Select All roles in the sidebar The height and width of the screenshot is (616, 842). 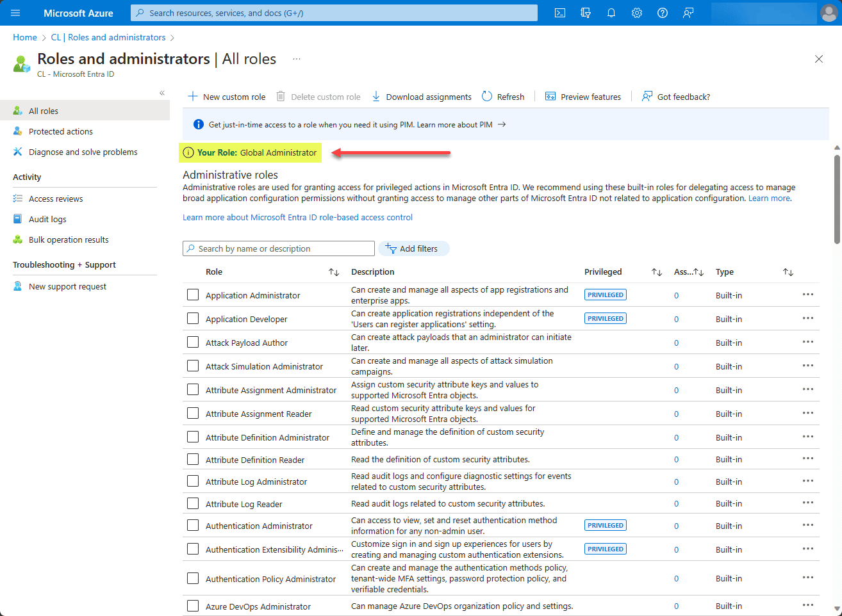click(x=85, y=111)
